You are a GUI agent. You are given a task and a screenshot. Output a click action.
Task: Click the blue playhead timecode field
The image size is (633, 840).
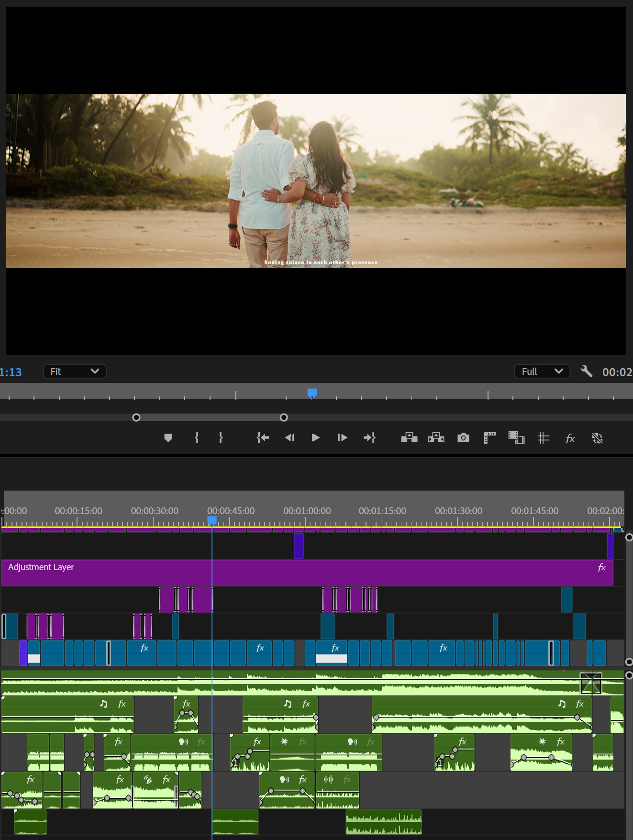coord(11,372)
